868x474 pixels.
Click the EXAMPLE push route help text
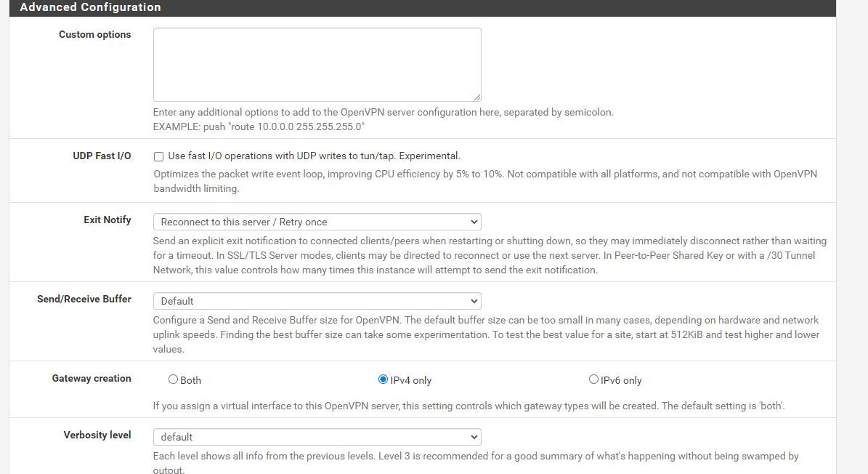[259, 126]
